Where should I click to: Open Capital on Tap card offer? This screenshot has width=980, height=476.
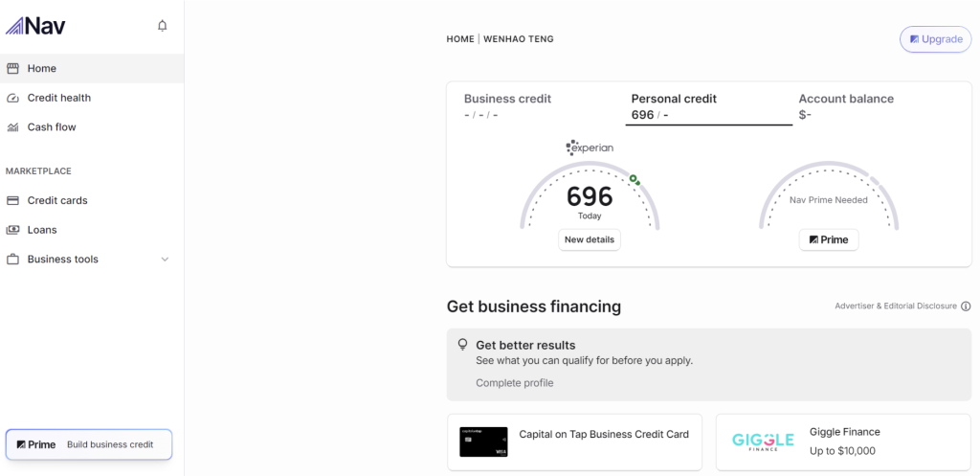574,442
